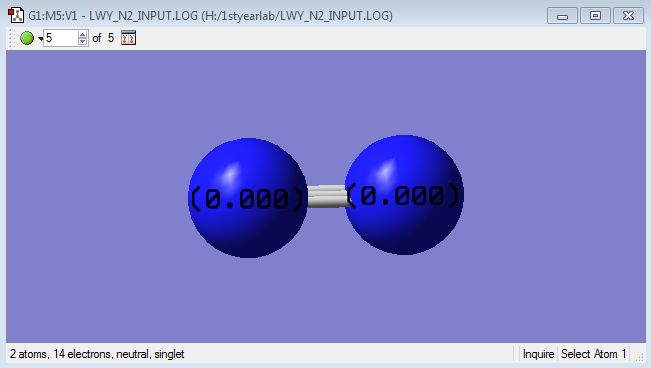Screen dimensions: 651x368
Task: Click the green animation start button
Action: coord(27,38)
